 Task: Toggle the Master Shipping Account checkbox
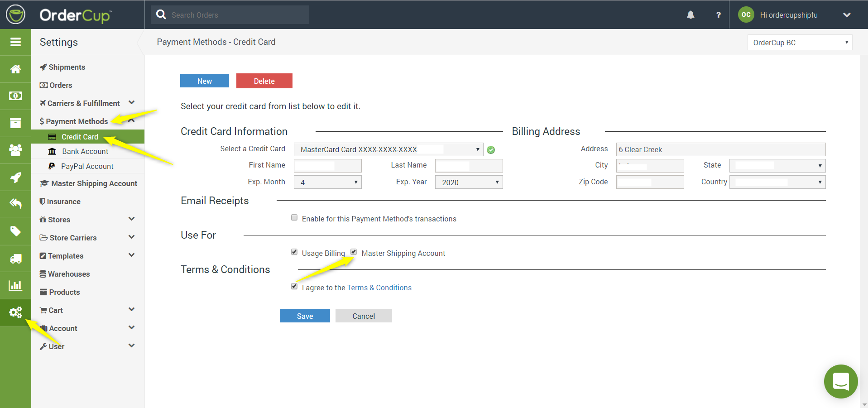click(354, 252)
